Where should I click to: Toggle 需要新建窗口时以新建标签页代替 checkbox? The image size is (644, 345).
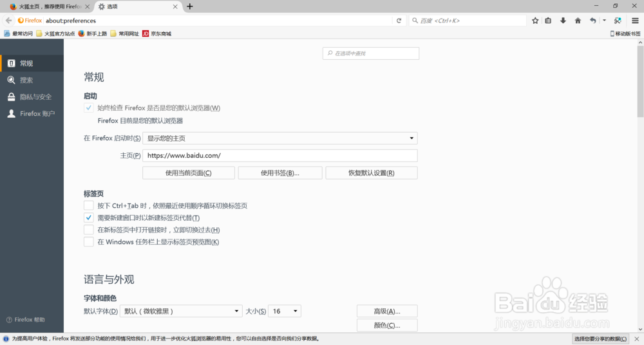[89, 218]
